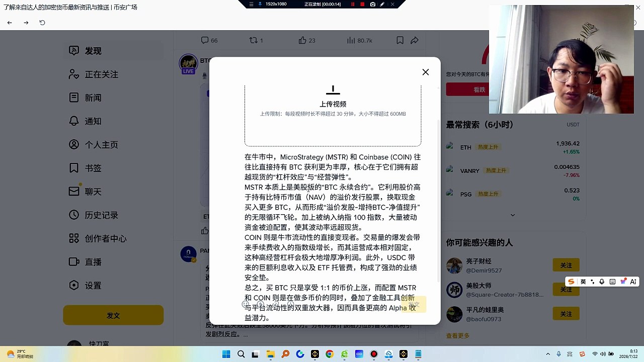Open Task View on the taskbar

255,354
